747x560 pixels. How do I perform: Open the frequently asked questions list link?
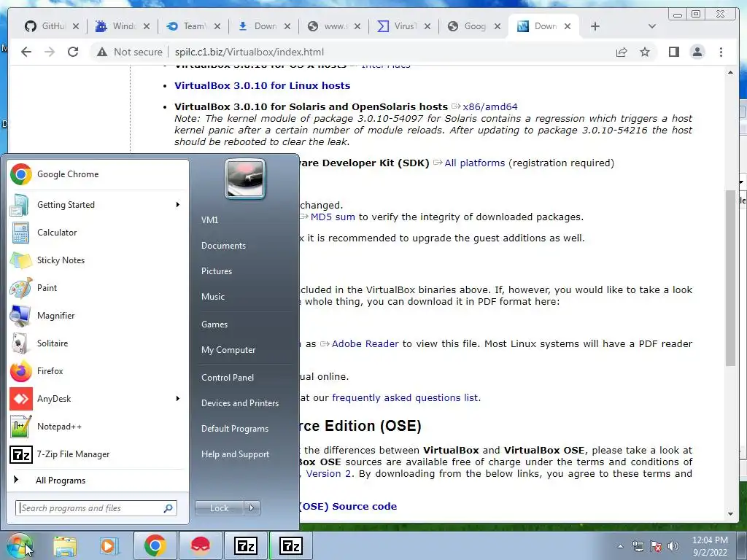pos(406,397)
